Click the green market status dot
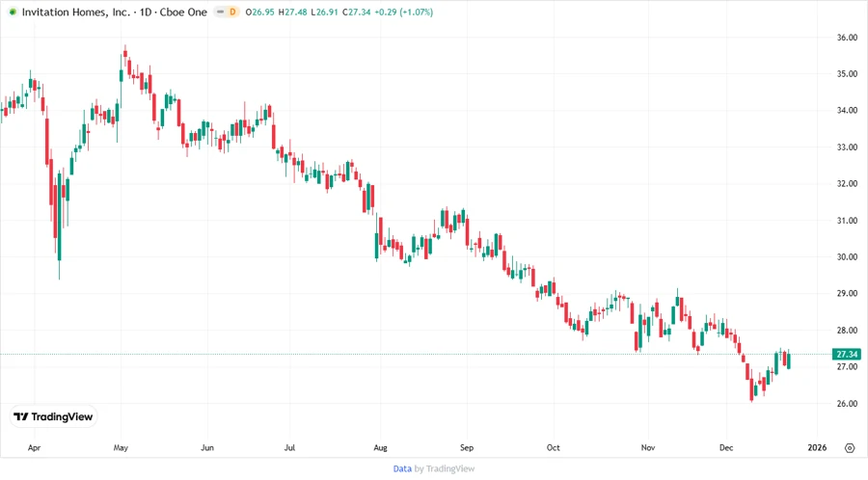 coord(13,12)
